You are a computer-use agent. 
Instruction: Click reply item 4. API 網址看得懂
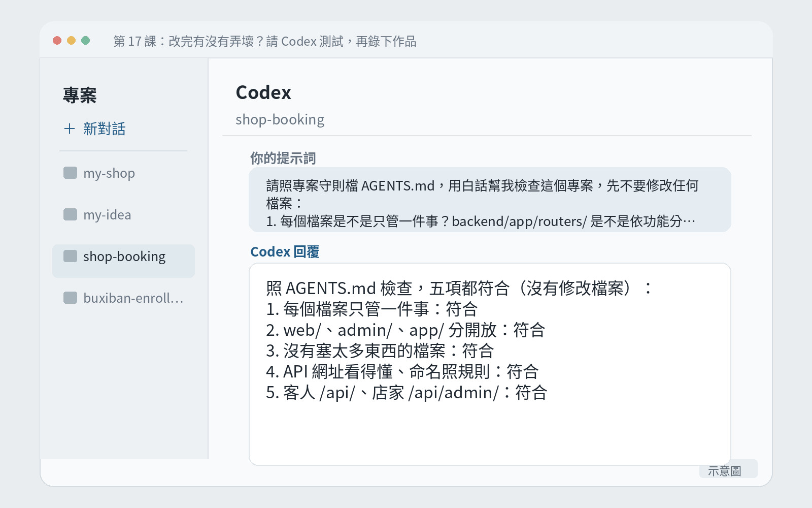[402, 372]
